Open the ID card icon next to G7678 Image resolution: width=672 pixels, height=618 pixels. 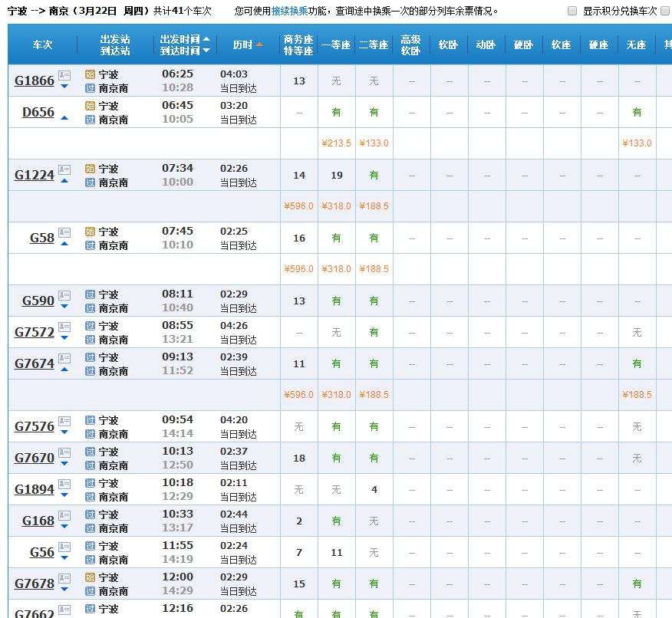coord(64,578)
